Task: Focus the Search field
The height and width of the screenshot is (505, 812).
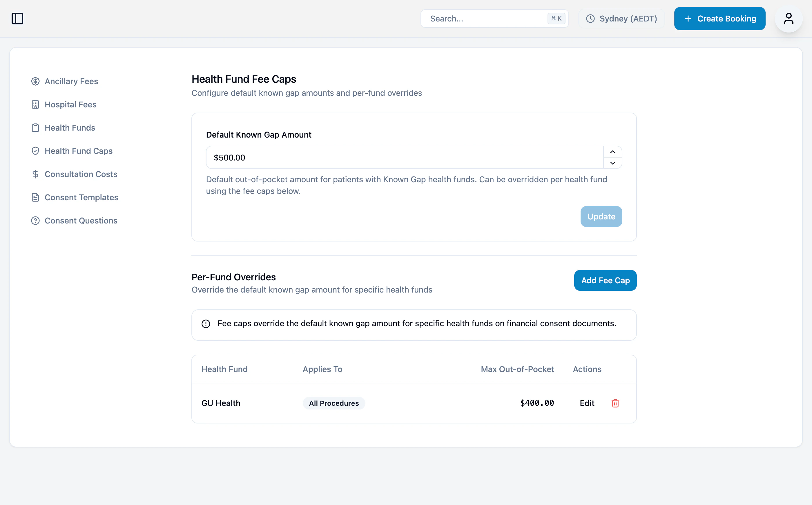Action: point(487,19)
